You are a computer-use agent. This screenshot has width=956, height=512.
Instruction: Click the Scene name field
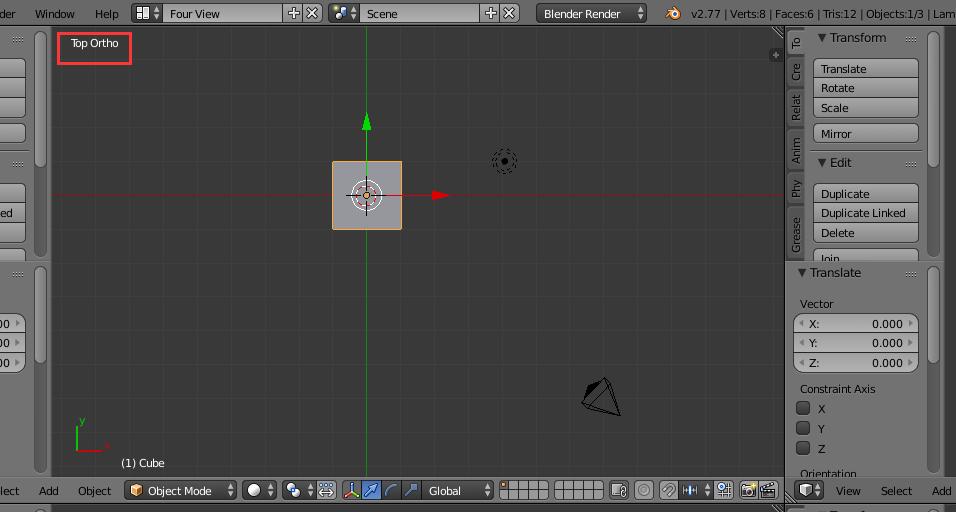(x=420, y=13)
